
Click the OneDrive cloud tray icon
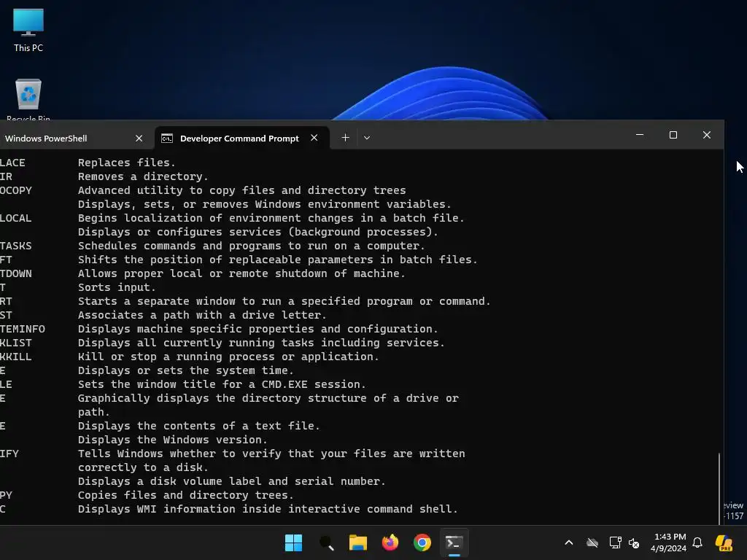tap(592, 542)
